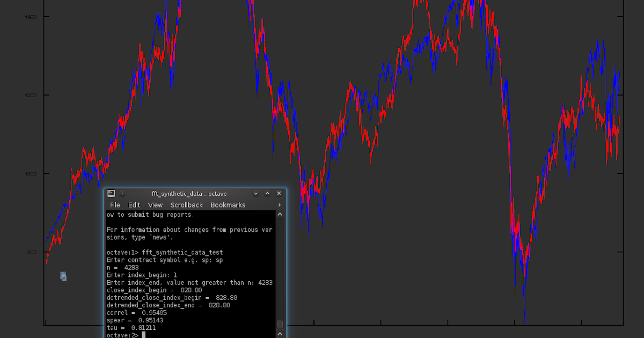The height and width of the screenshot is (338, 644).
Task: Open the Konsole window menu icon
Action: click(x=111, y=194)
